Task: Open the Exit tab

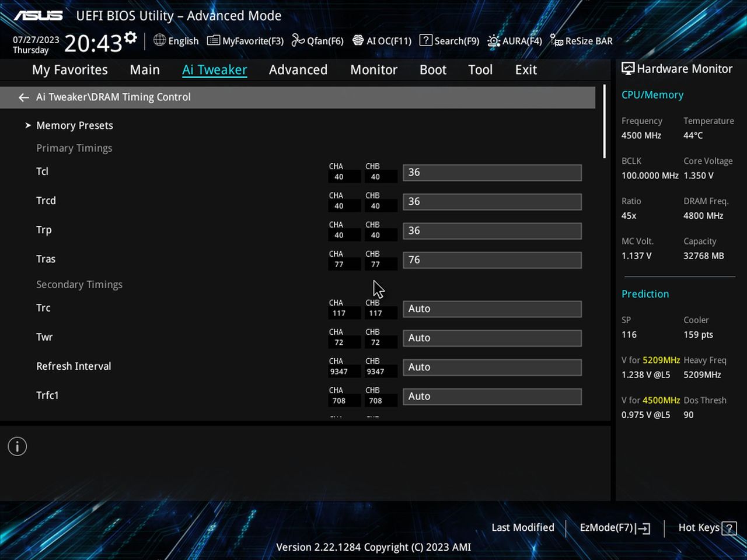Action: 526,70
